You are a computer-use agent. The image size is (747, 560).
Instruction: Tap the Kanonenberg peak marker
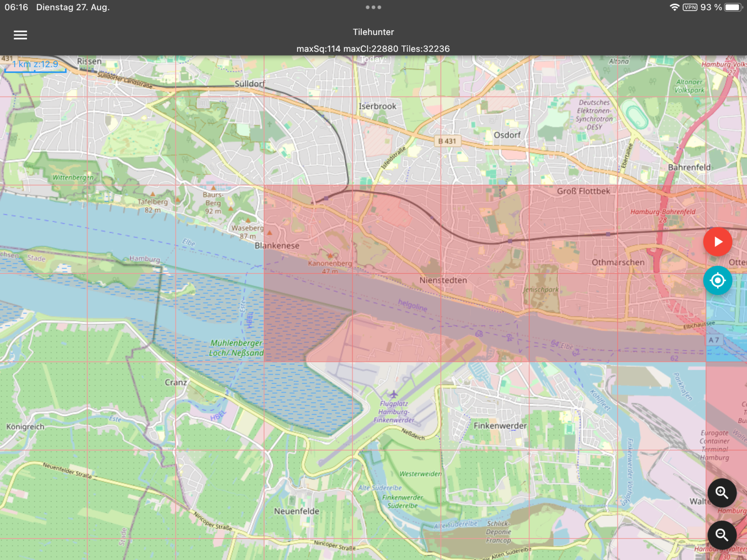pos(330,256)
